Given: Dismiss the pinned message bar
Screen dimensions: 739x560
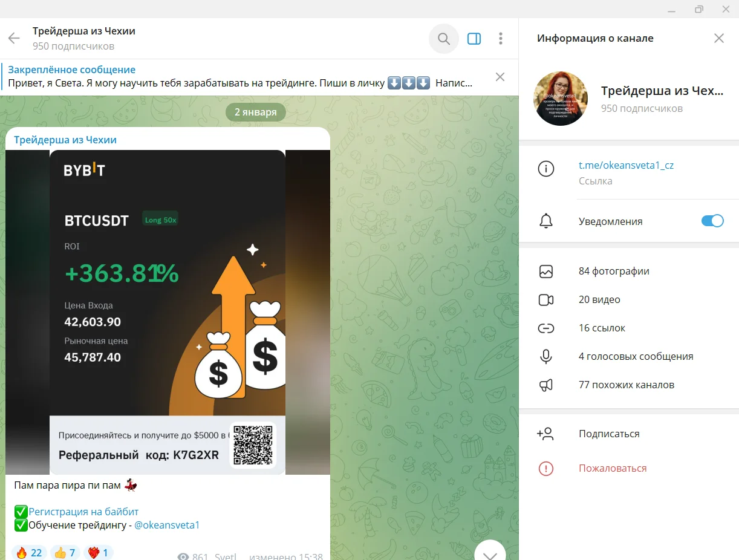Looking at the screenshot, I should tap(500, 77).
